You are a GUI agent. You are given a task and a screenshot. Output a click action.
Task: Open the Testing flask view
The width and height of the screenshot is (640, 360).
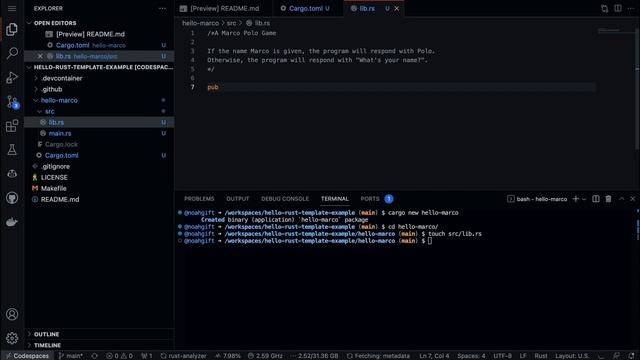pyautogui.click(x=12, y=150)
